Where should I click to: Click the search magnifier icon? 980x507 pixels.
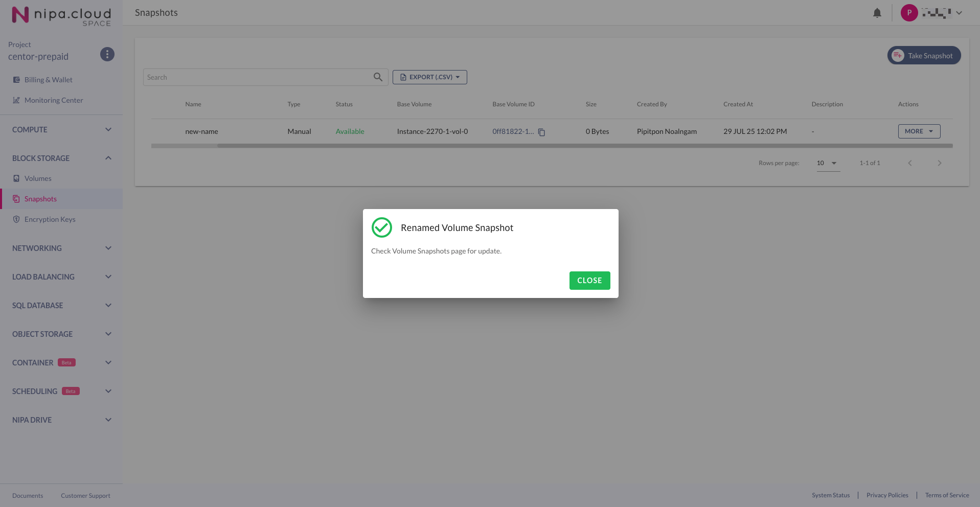pyautogui.click(x=378, y=77)
